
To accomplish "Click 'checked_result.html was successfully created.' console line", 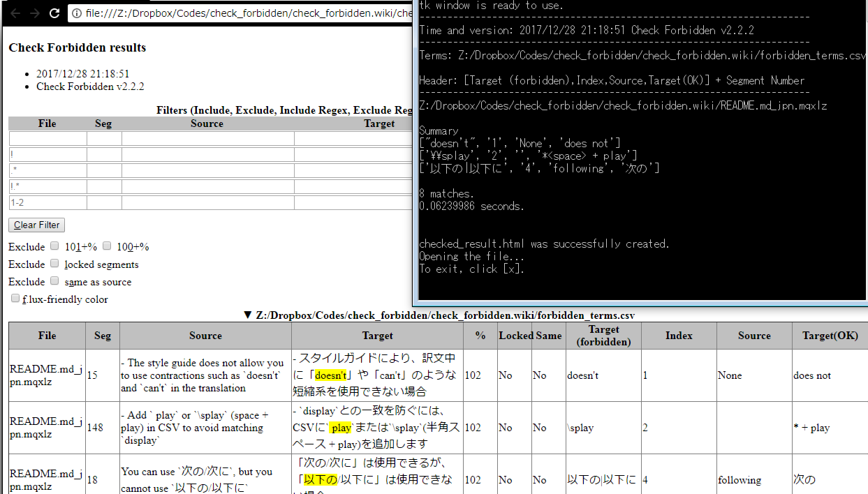I will click(545, 244).
